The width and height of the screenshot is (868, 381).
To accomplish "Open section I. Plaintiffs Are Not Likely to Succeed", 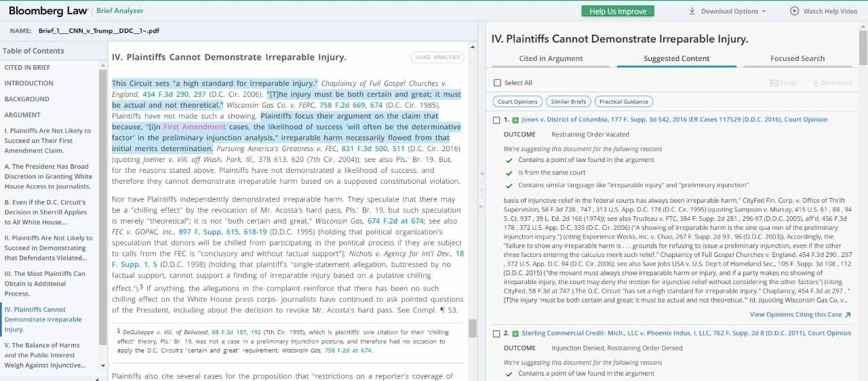I will pos(47,140).
